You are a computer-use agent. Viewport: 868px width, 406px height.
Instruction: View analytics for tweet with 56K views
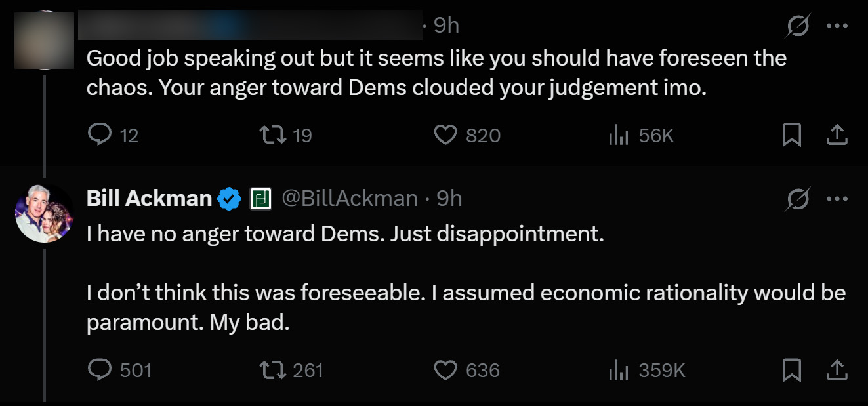coord(619,135)
